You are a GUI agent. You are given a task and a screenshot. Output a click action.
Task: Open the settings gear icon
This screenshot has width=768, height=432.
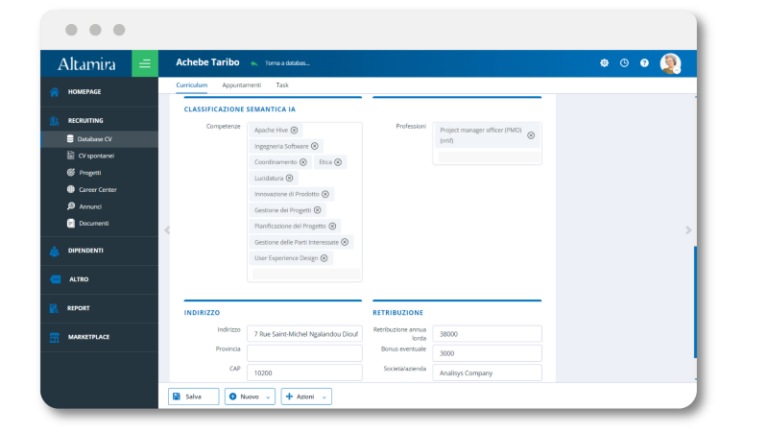point(604,63)
